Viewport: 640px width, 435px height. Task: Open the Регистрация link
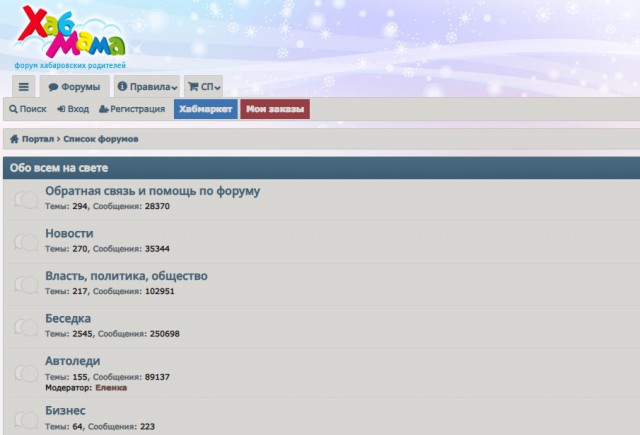click(132, 109)
